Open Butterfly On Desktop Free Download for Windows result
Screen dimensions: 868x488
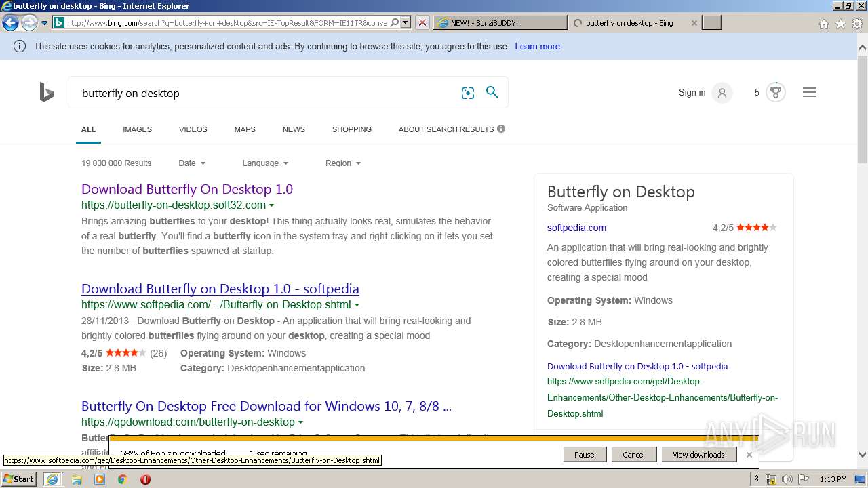click(x=267, y=406)
